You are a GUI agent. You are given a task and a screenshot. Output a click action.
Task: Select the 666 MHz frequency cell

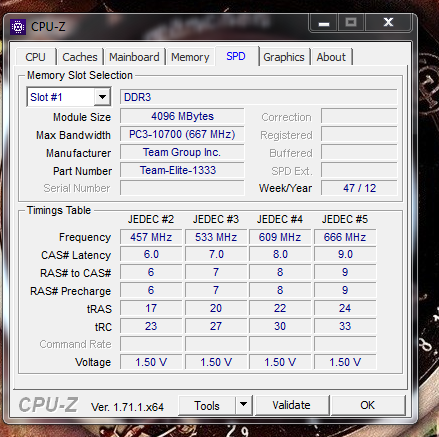(345, 237)
